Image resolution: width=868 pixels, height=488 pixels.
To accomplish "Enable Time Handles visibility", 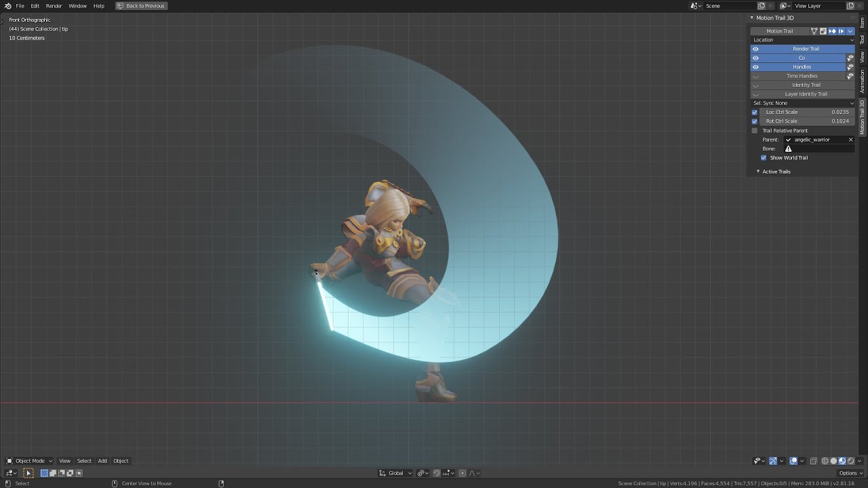I will (798, 76).
